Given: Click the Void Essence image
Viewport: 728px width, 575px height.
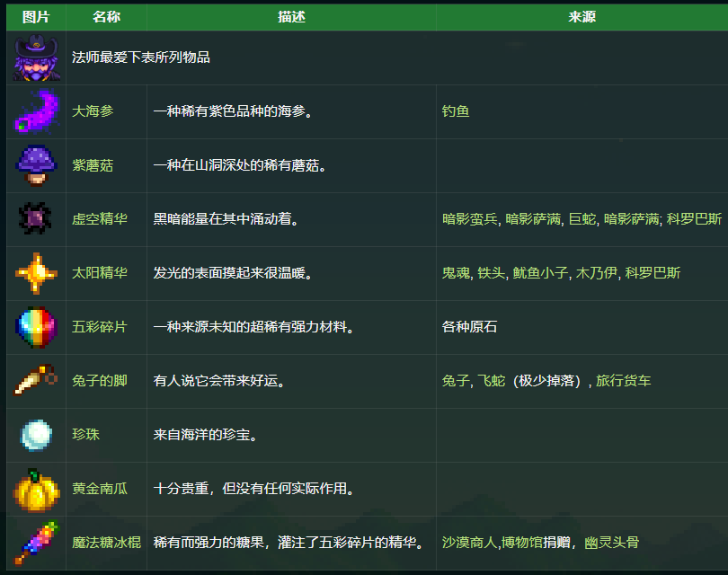Looking at the screenshot, I should [35, 218].
